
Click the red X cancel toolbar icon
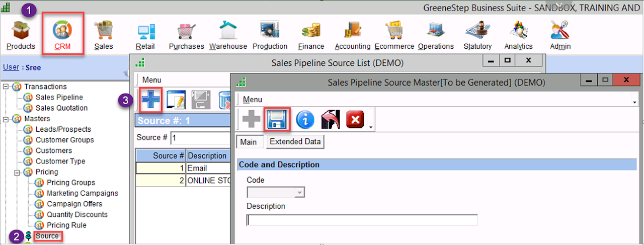[355, 119]
